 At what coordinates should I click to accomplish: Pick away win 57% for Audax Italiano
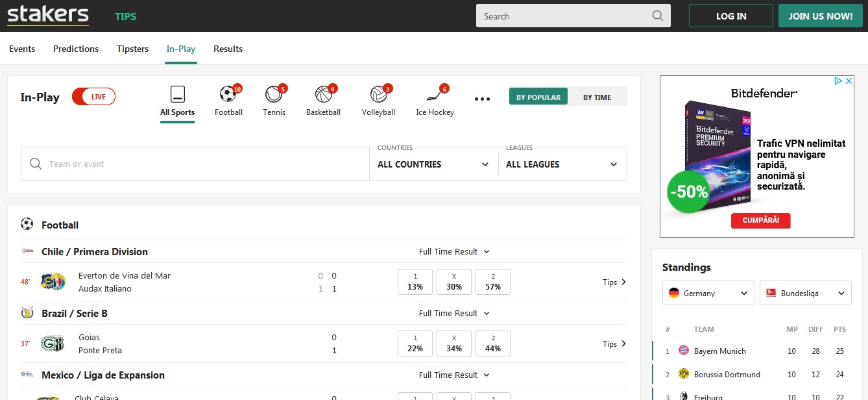click(493, 282)
